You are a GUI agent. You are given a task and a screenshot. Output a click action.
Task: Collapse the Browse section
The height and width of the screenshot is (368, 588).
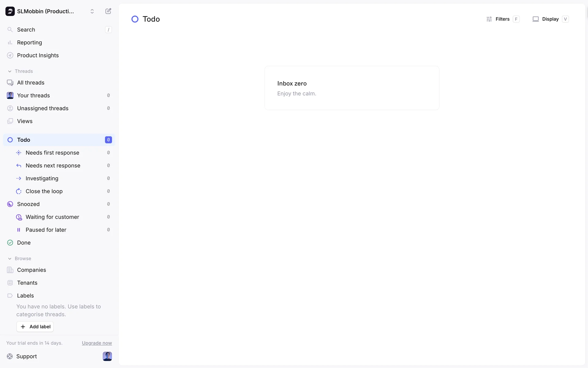[x=10, y=259]
